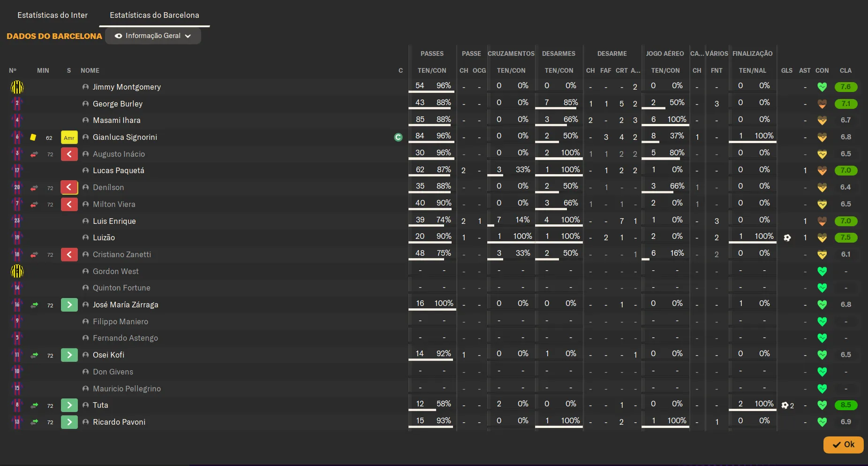Select the Fernando Astengo row name
The width and height of the screenshot is (868, 466).
pos(125,338)
